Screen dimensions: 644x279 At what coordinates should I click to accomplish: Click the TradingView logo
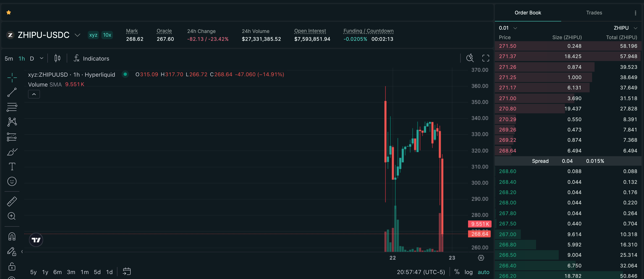click(36, 240)
